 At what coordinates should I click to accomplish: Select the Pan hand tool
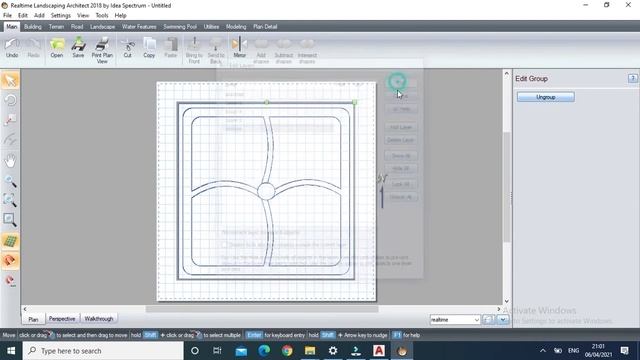coord(10,160)
